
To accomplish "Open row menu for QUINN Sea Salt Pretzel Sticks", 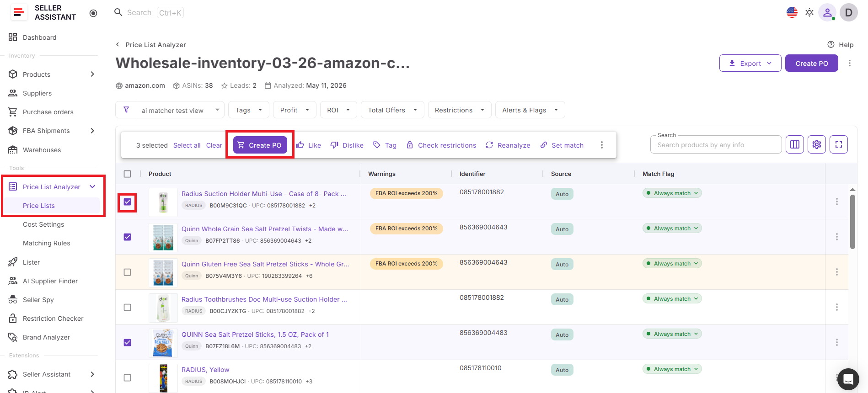I will 837,342.
